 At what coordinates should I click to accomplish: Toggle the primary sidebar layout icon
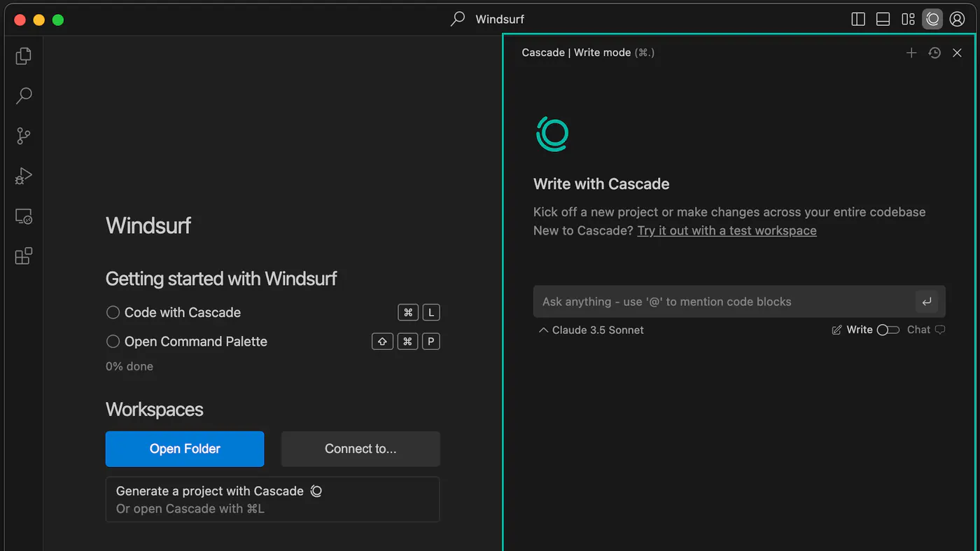[x=858, y=20]
